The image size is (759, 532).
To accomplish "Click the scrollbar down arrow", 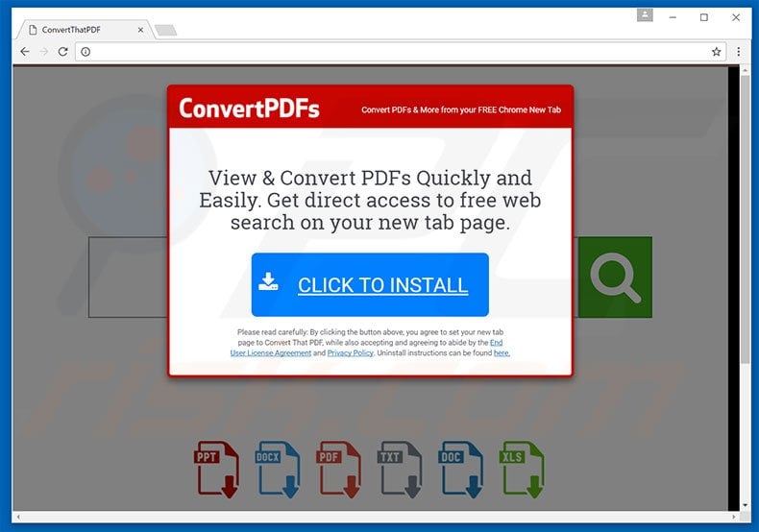I will click(746, 505).
